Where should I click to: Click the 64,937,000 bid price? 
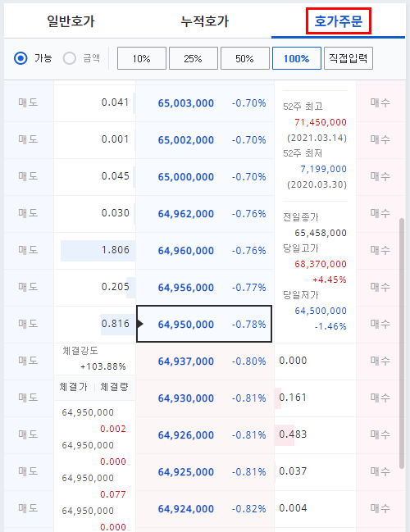186,361
